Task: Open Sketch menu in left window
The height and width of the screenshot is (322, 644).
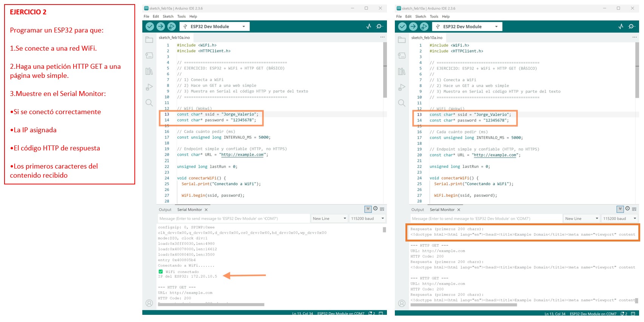Action: (168, 16)
